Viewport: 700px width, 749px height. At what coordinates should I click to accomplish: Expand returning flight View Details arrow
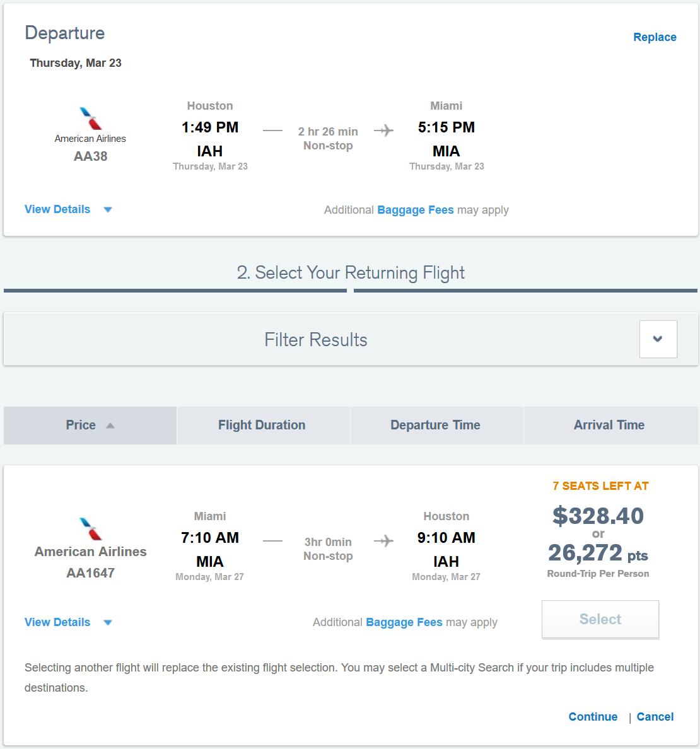tap(108, 623)
